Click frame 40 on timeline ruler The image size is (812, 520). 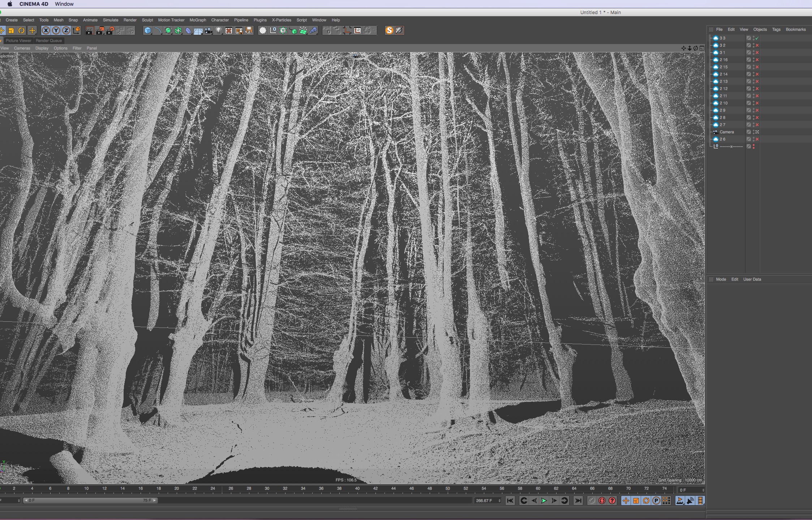coord(357,489)
